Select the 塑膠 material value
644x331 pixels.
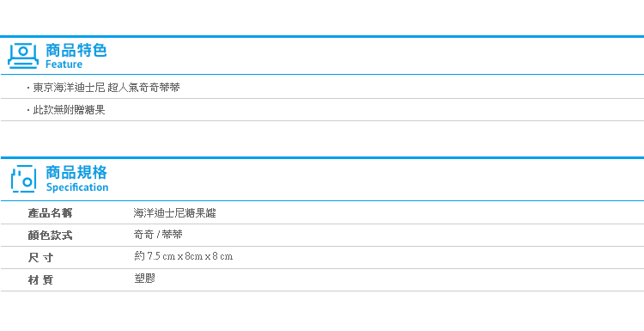[144, 279]
